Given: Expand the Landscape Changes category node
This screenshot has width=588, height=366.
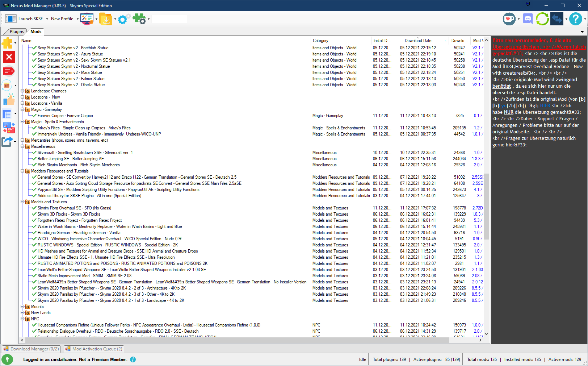Looking at the screenshot, I should click(22, 91).
